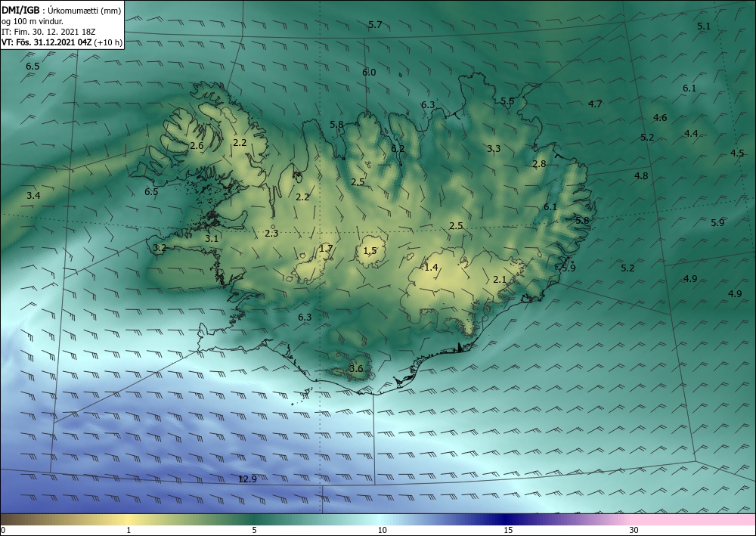Click the title line 'DMI/IGB : Úrkomumætti (mm)'
This screenshot has height=536, width=756.
click(x=61, y=10)
